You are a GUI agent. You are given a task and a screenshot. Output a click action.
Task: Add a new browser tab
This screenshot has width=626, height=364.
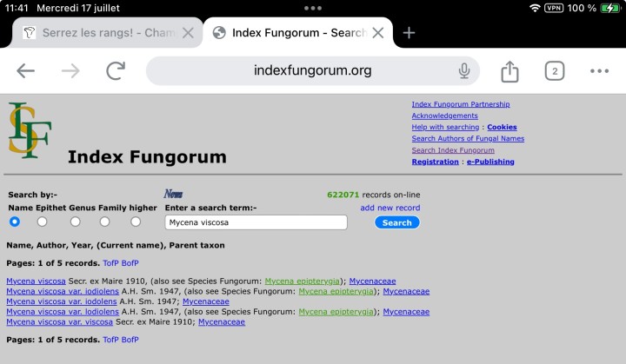410,33
